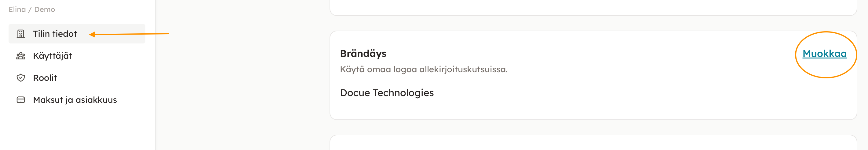Viewport: 868px width, 150px height.
Task: Select Roolit in the sidebar
Action: pyautogui.click(x=45, y=78)
